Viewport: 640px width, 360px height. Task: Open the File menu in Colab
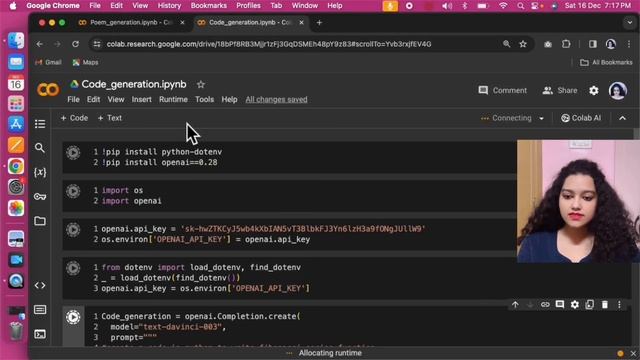tap(73, 100)
